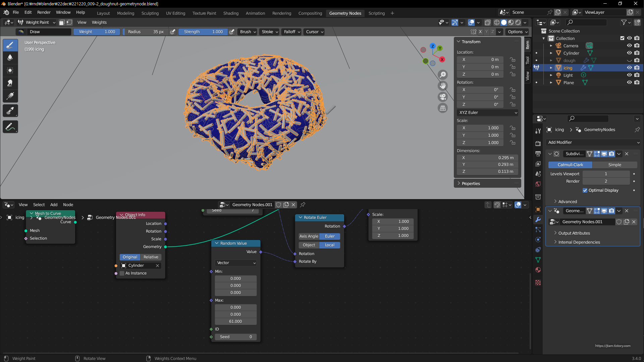Open the Add Modifier dropdown
Viewport: 644px width, 362px height.
593,142
